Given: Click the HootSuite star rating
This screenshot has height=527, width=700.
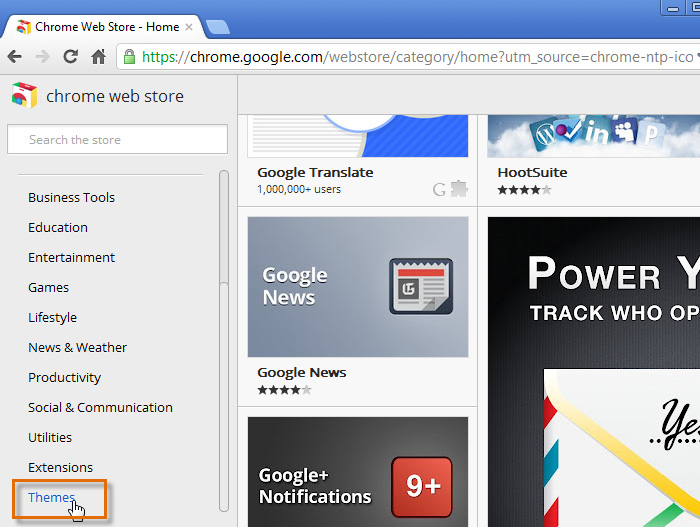Looking at the screenshot, I should pyautogui.click(x=525, y=190).
